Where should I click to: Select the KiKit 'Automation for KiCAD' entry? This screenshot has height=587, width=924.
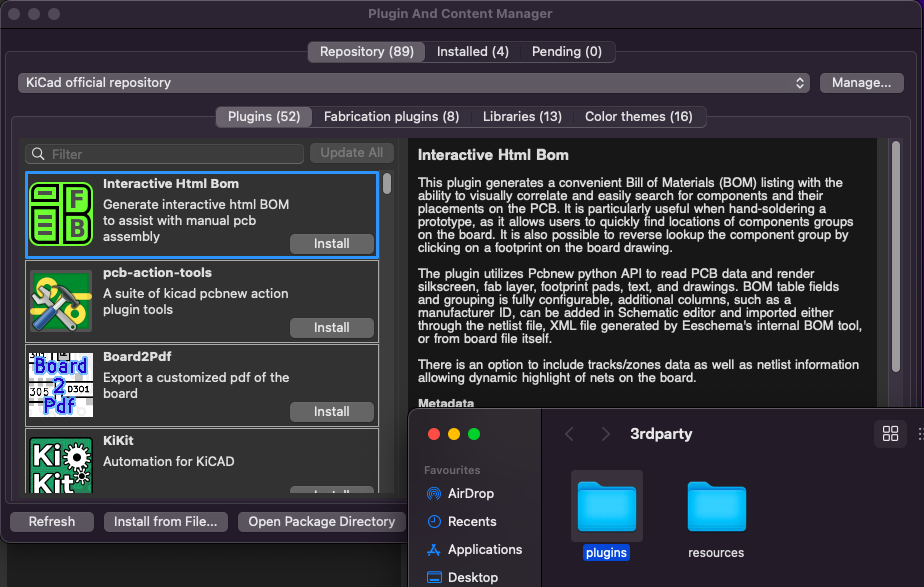(202, 461)
